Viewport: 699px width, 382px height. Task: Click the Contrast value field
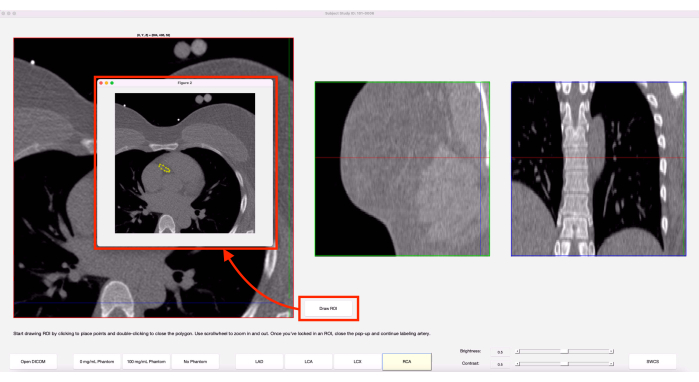pos(500,364)
